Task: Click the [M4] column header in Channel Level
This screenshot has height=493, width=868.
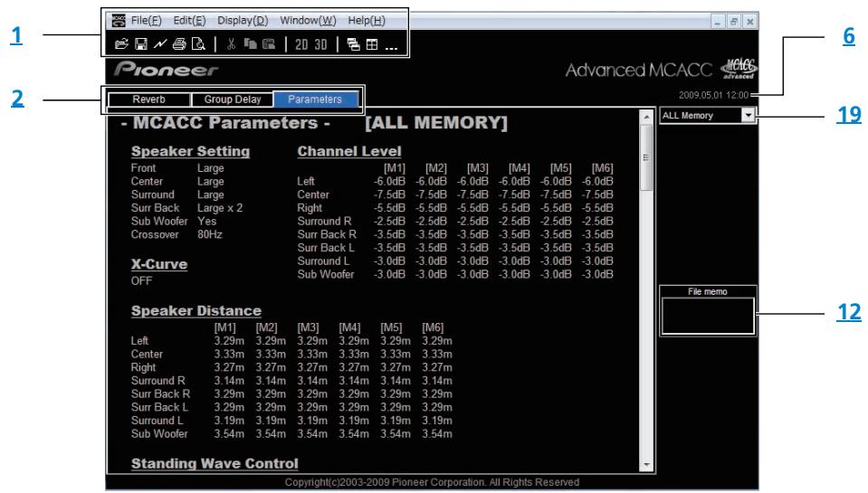Action: click(x=520, y=168)
